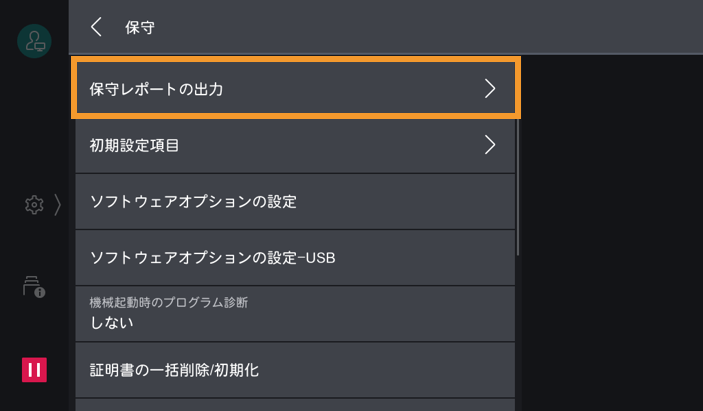Click the chevron on 保守レポートの出力

click(490, 89)
